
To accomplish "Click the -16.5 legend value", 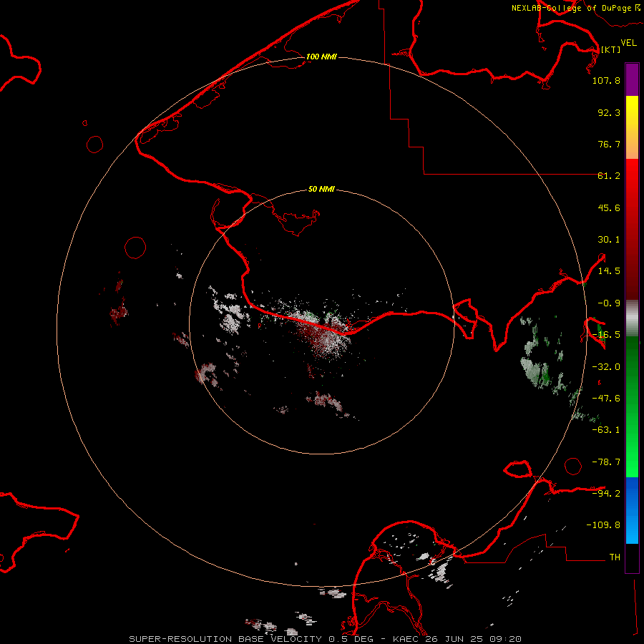I will pos(606,335).
